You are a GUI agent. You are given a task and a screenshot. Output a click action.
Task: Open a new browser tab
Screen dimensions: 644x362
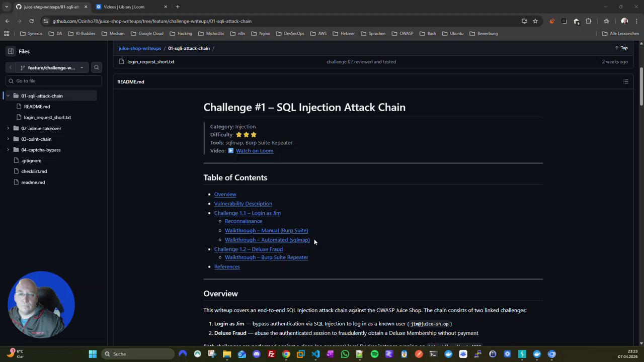tap(178, 7)
